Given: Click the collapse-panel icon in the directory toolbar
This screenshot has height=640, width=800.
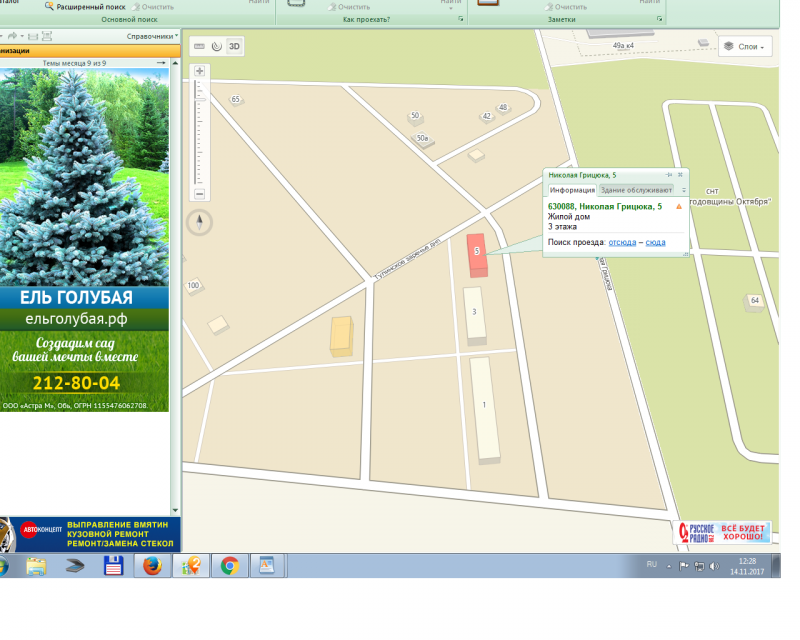Looking at the screenshot, I should [x=33, y=36].
